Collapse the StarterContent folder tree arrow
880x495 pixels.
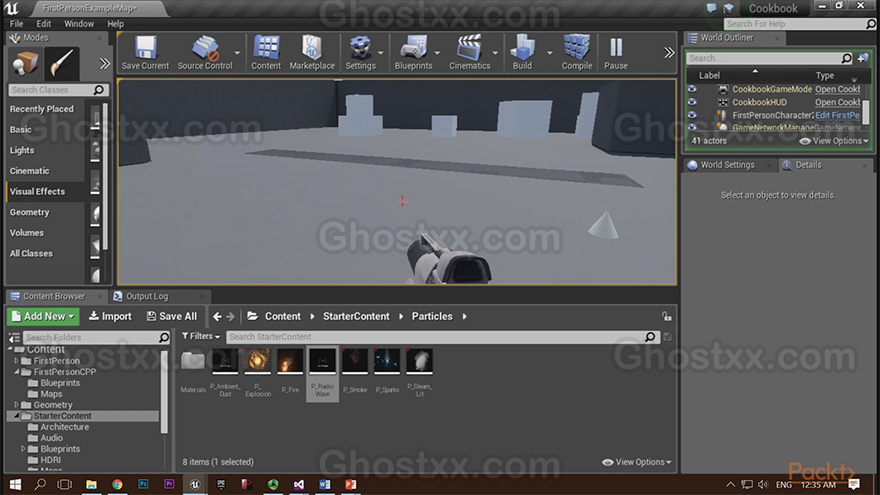click(x=16, y=415)
